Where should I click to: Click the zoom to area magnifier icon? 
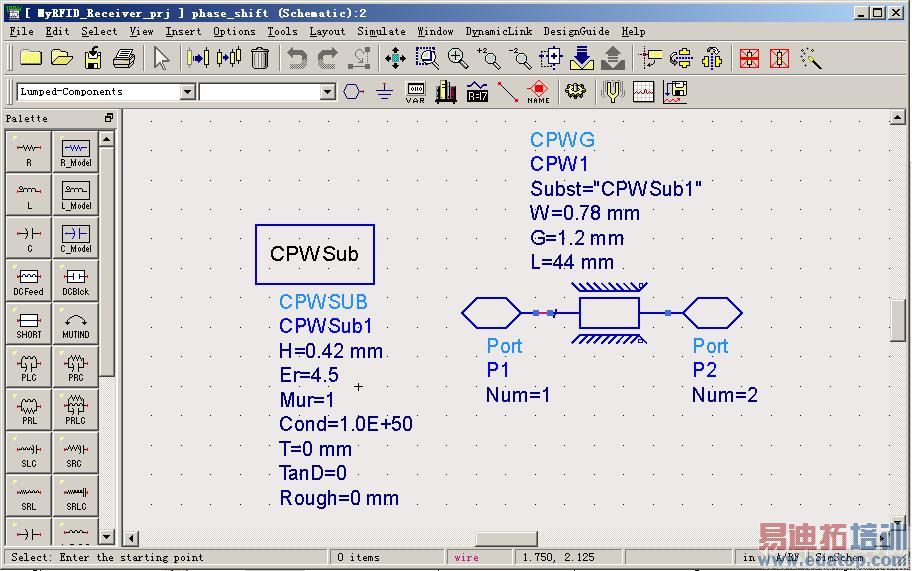click(427, 58)
